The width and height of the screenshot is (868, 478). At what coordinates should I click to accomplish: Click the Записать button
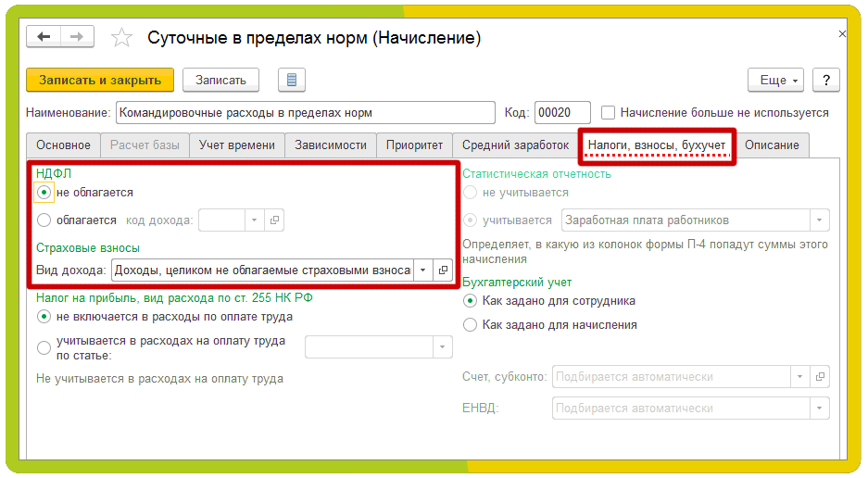click(x=220, y=81)
